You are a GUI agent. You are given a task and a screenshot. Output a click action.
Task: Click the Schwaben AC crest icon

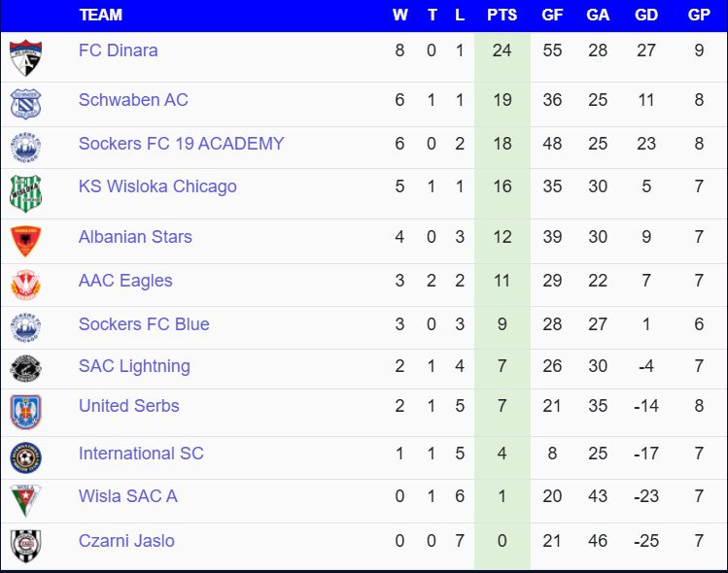pos(25,104)
